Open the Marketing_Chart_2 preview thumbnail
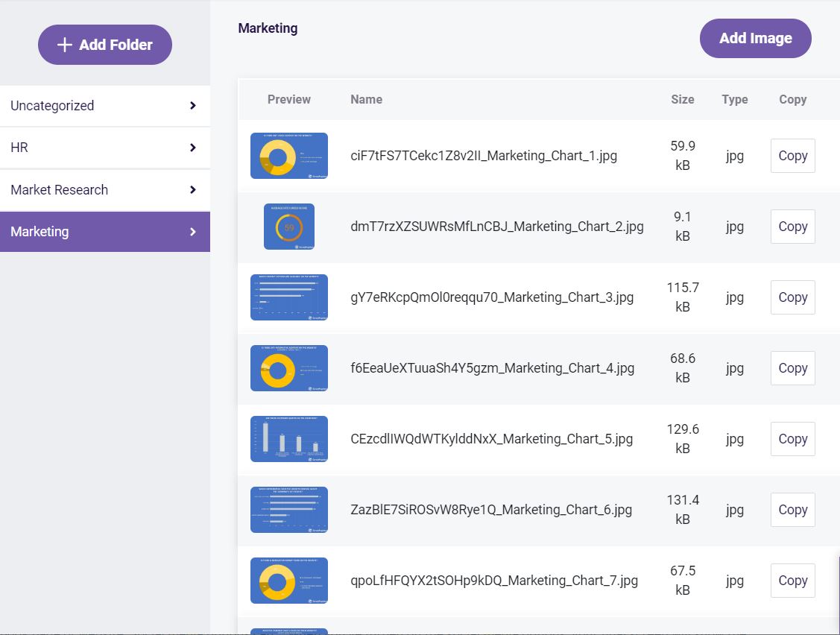This screenshot has height=635, width=840. (x=289, y=227)
